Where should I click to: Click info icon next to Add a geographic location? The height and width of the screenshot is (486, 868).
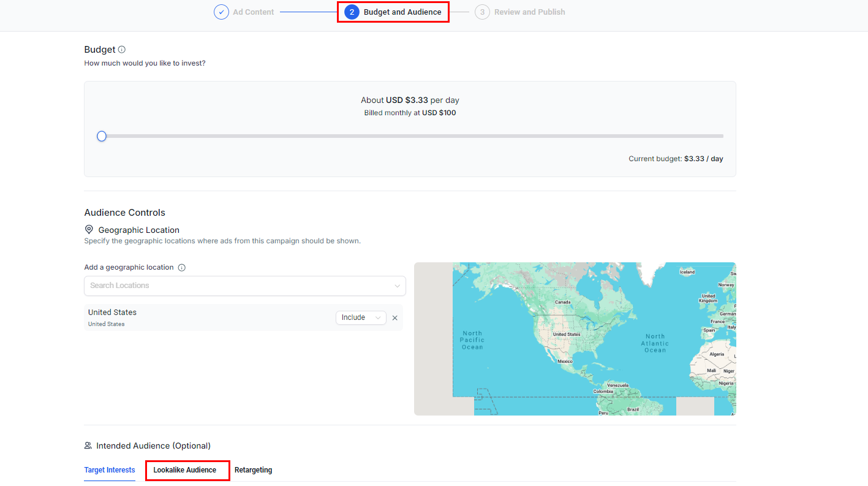tap(181, 268)
